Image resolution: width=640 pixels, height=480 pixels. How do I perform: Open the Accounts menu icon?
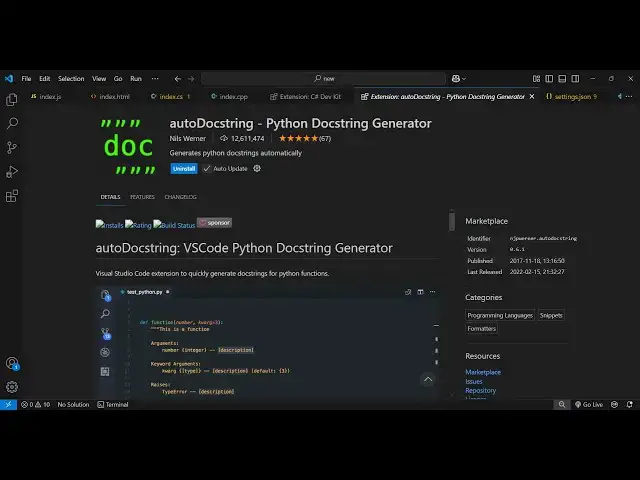12,363
